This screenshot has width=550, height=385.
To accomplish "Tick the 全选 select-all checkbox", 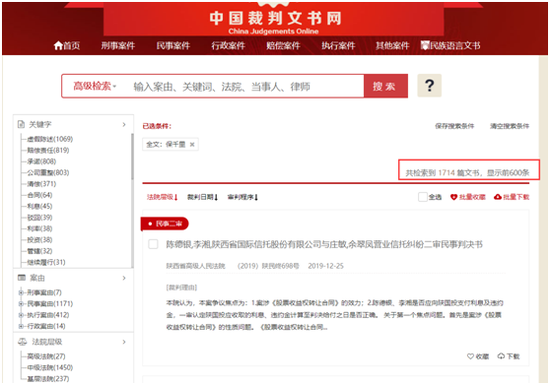I will pyautogui.click(x=423, y=197).
